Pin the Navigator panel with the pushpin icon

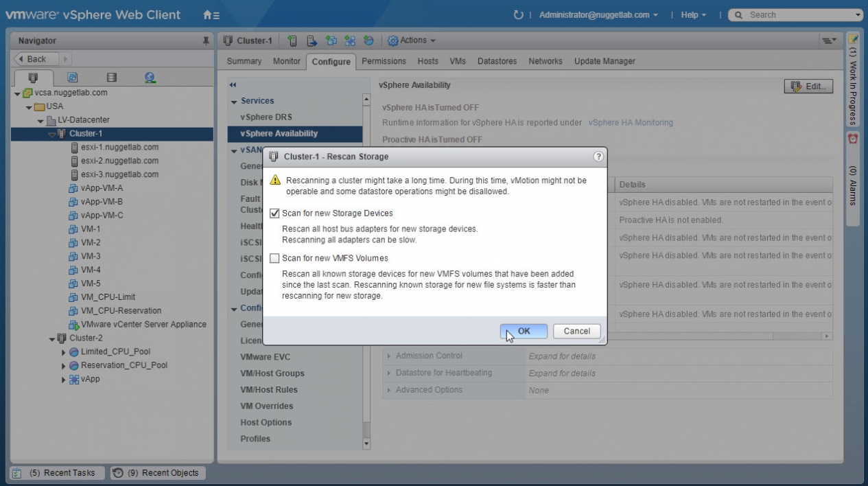206,41
